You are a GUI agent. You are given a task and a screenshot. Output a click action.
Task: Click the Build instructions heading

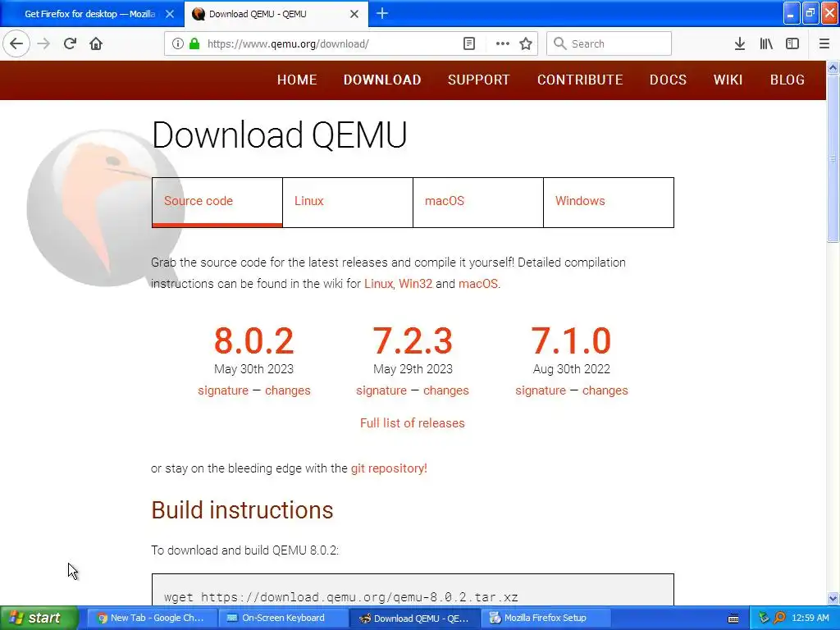tap(242, 510)
